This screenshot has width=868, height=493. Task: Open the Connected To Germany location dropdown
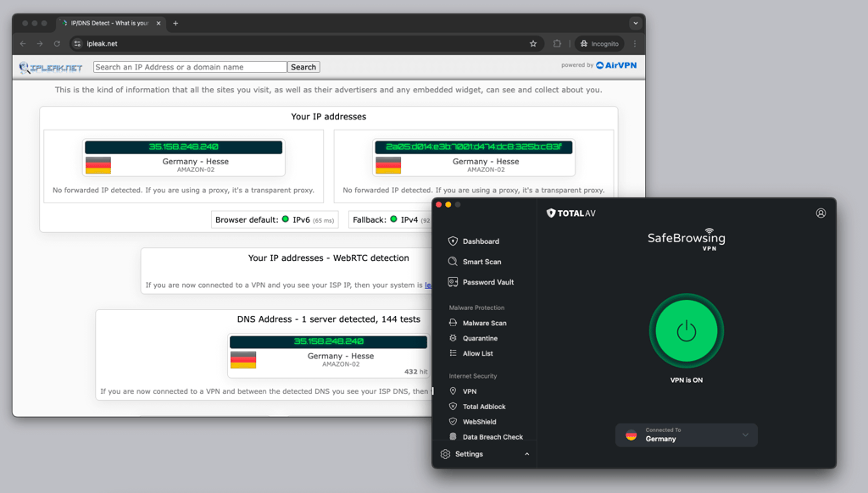point(687,435)
